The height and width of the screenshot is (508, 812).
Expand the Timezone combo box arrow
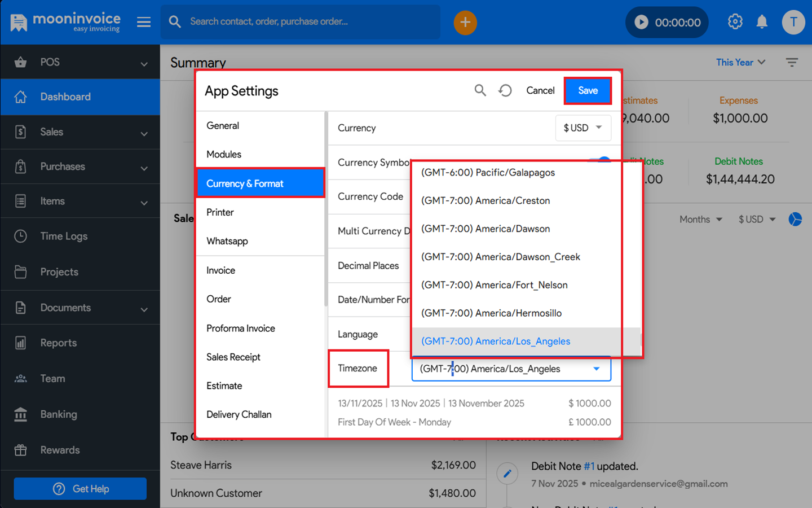point(597,369)
